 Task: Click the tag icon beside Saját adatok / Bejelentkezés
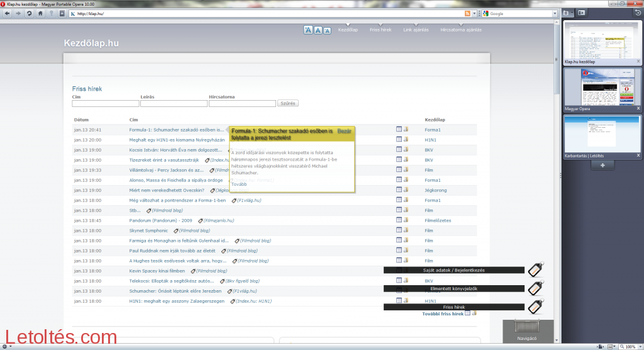[x=536, y=269]
